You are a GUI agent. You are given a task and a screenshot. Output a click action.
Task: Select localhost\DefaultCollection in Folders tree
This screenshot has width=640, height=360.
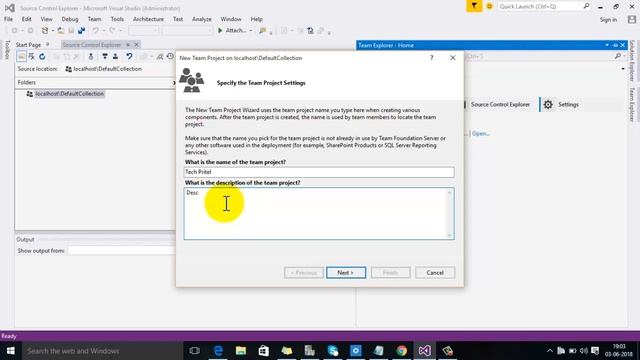(69, 94)
